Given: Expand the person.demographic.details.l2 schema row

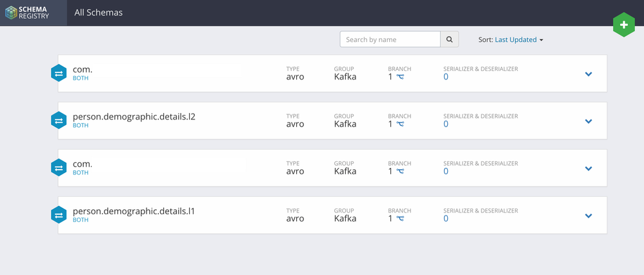Looking at the screenshot, I should 588,121.
